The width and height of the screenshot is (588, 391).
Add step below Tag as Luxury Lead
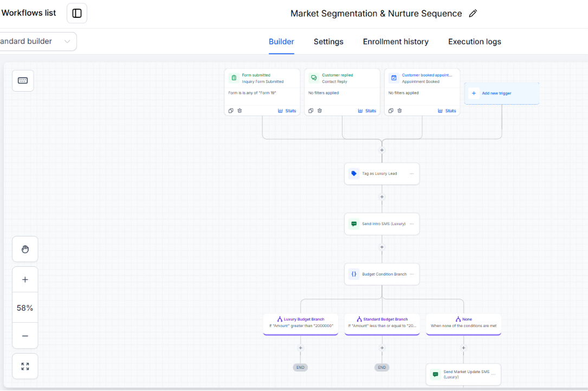[382, 197]
